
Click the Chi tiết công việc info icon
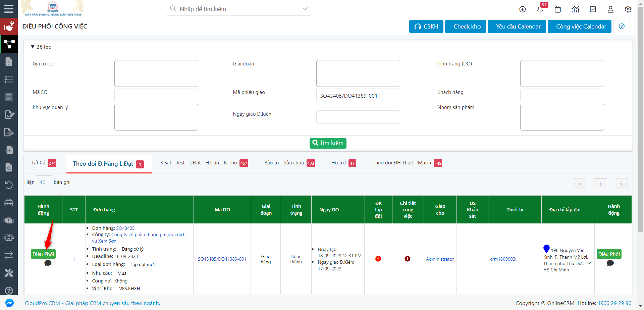[408, 259]
